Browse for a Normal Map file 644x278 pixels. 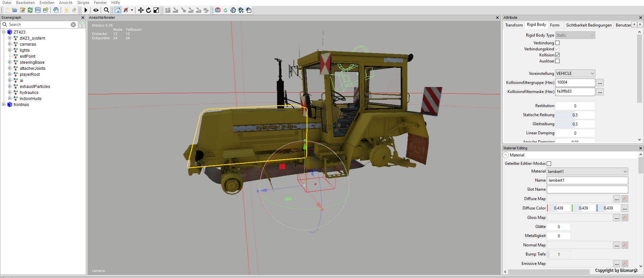click(617, 245)
